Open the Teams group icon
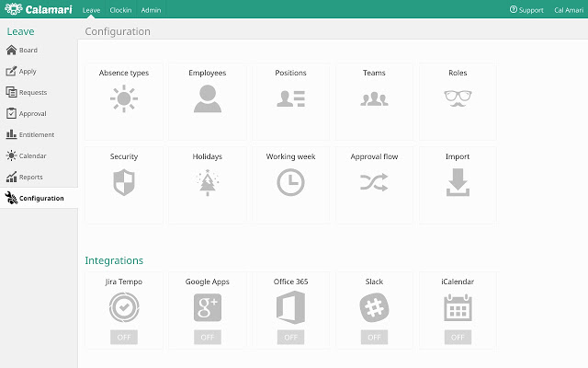Viewport: 588px width, 368px height. pyautogui.click(x=374, y=98)
